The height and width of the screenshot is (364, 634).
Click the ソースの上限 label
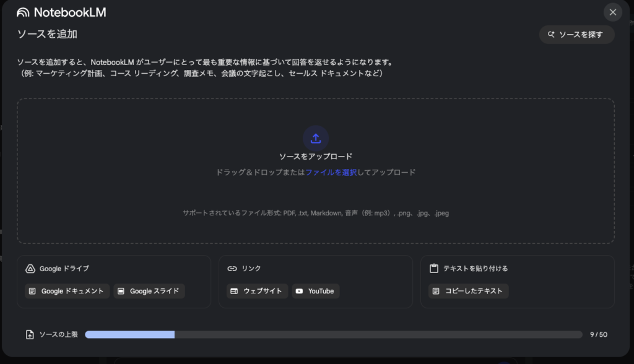click(59, 334)
